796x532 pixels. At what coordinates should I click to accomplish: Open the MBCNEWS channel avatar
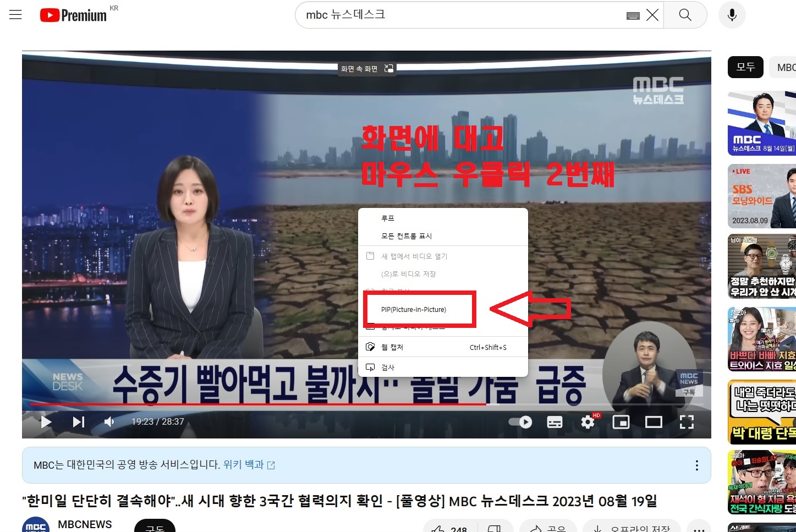[x=36, y=525]
